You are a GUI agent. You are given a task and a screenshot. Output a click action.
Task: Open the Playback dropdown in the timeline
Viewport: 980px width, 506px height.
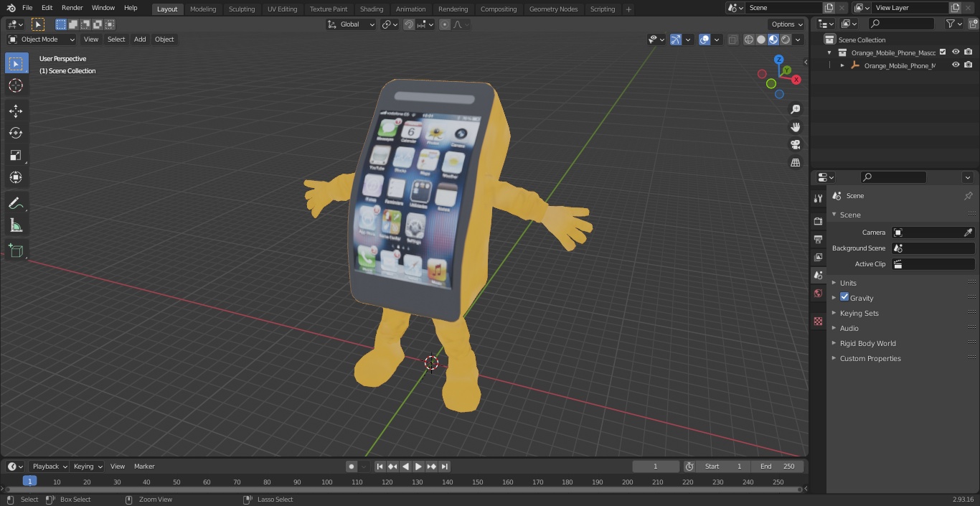49,467
